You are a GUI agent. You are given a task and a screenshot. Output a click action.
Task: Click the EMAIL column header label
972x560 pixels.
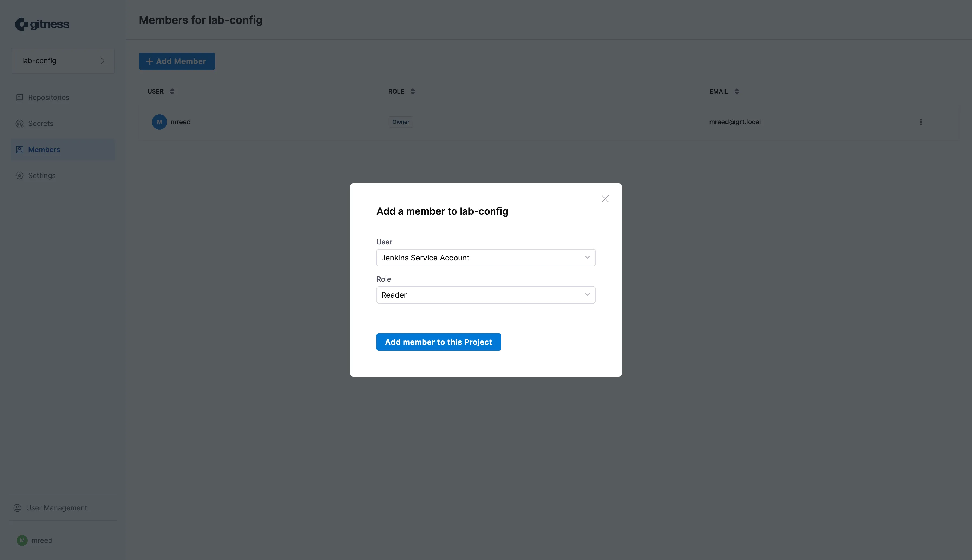(719, 92)
